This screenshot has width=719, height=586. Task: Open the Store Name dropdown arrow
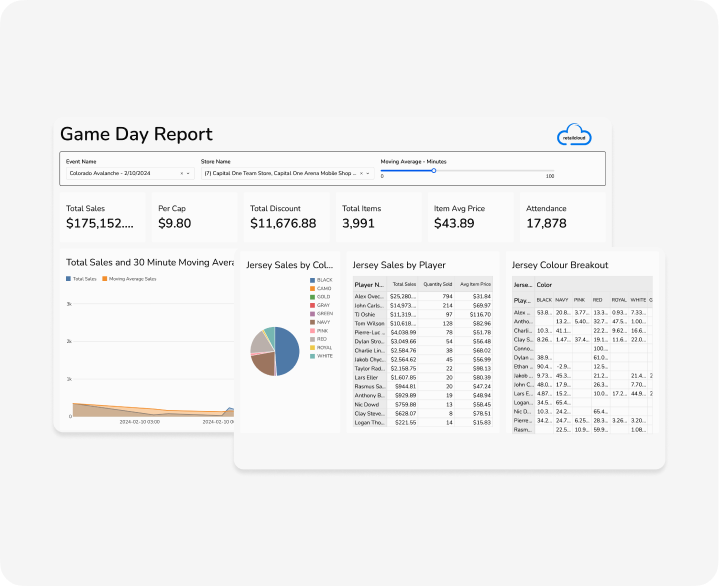368,173
